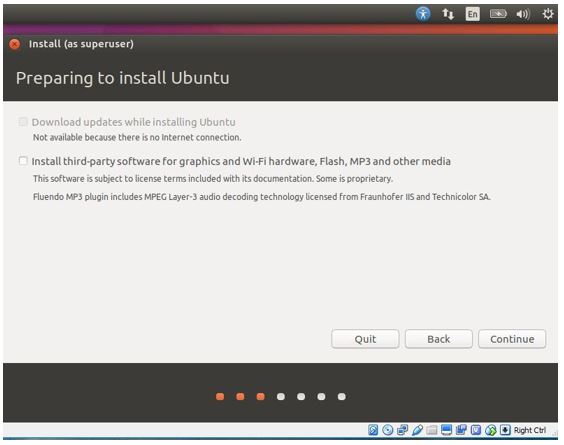Click VirtualBox USB pen status icon
This screenshot has width=564, height=445.
click(x=417, y=430)
